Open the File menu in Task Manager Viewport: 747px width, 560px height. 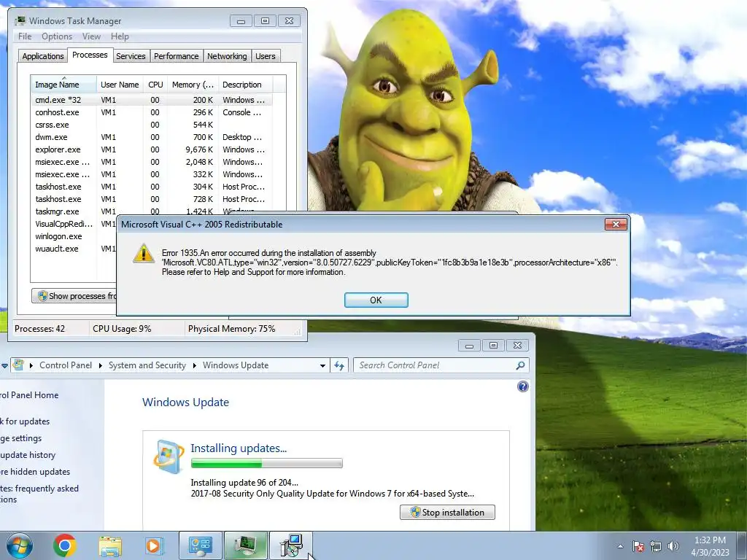(25, 36)
